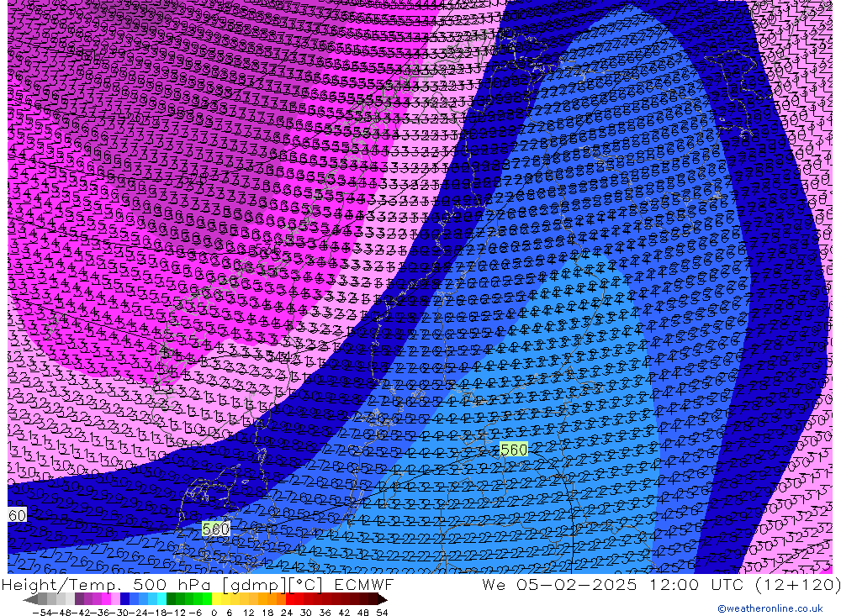Click the legend value '36' right of 30
Screen dimensions: 841x616
coord(325,613)
